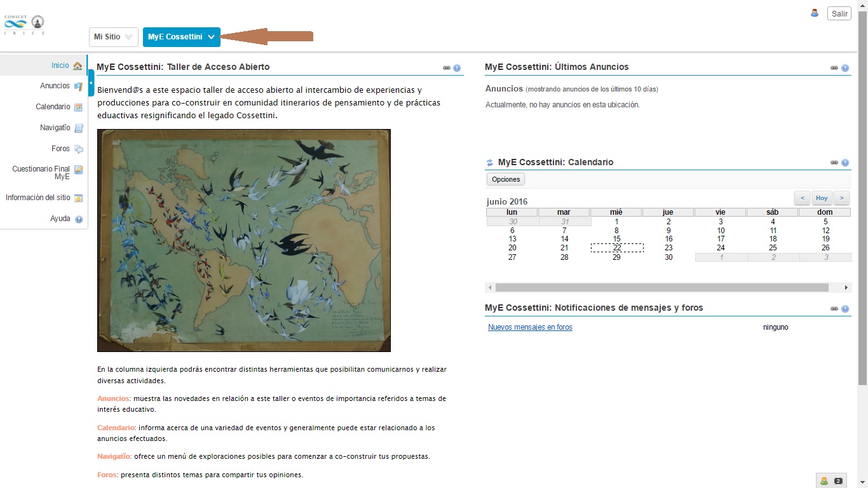Click the refresh icon beside Calendario title
The image size is (868, 488).
pyautogui.click(x=490, y=163)
